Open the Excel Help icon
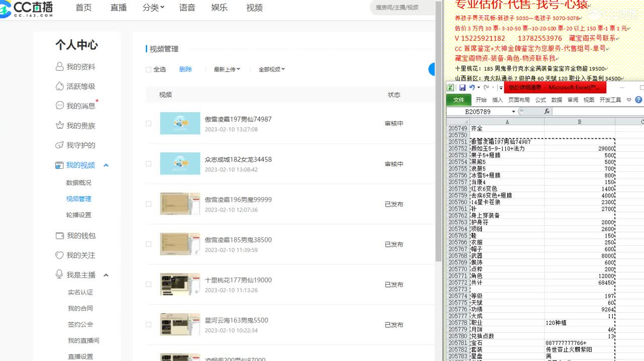Image resolution: width=644 pixels, height=361 pixels. pos(639,100)
